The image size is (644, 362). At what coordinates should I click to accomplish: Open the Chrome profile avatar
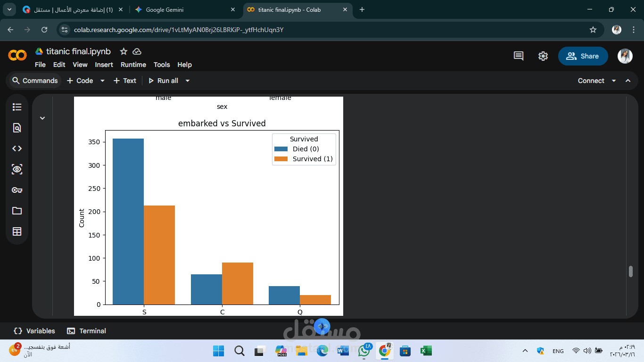pyautogui.click(x=617, y=30)
